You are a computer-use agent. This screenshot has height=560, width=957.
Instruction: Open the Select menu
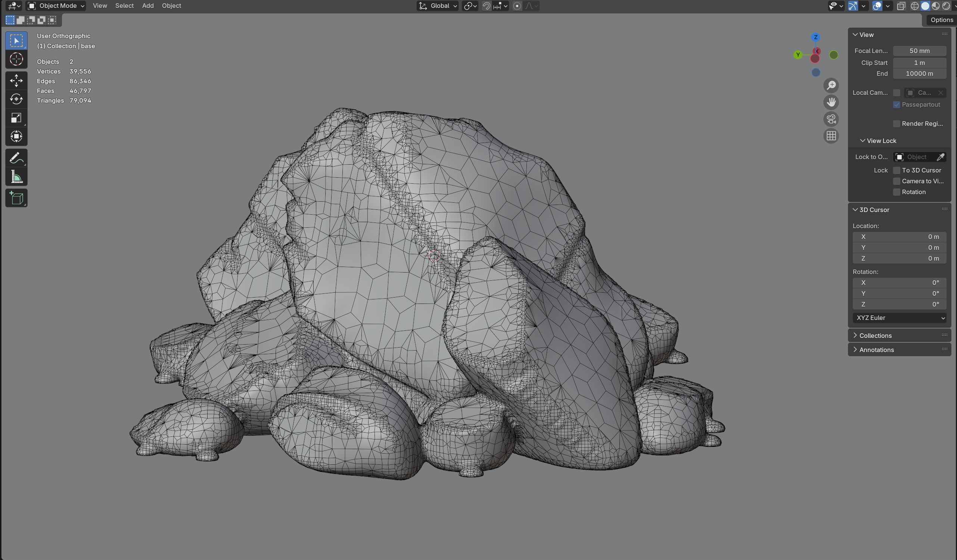click(x=124, y=6)
